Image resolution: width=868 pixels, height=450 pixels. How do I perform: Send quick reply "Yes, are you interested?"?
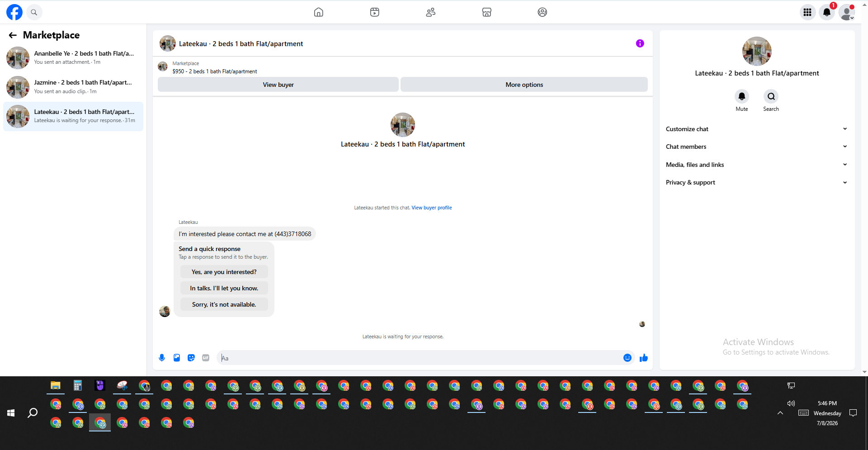click(x=224, y=272)
